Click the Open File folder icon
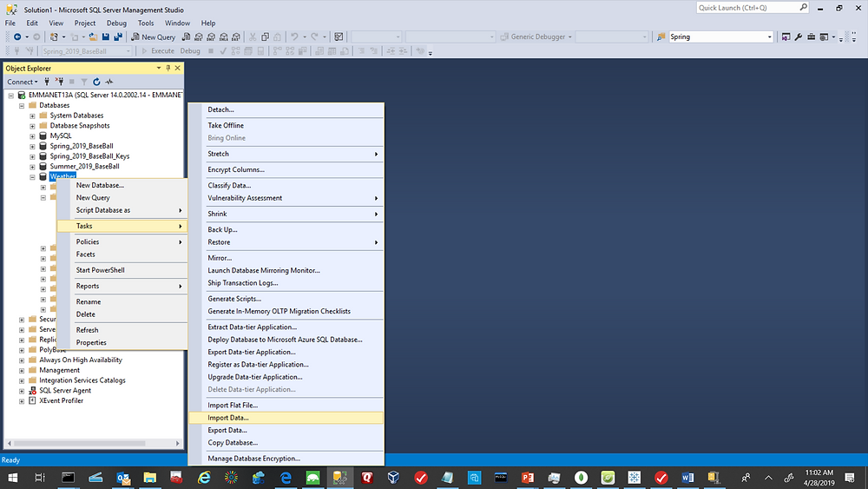 (x=93, y=37)
